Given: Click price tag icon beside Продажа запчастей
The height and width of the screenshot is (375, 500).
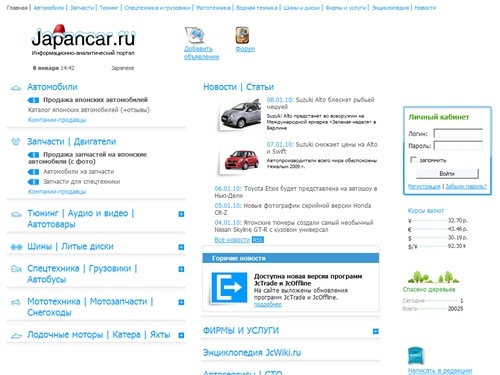Looking at the screenshot, I should coord(33,155).
